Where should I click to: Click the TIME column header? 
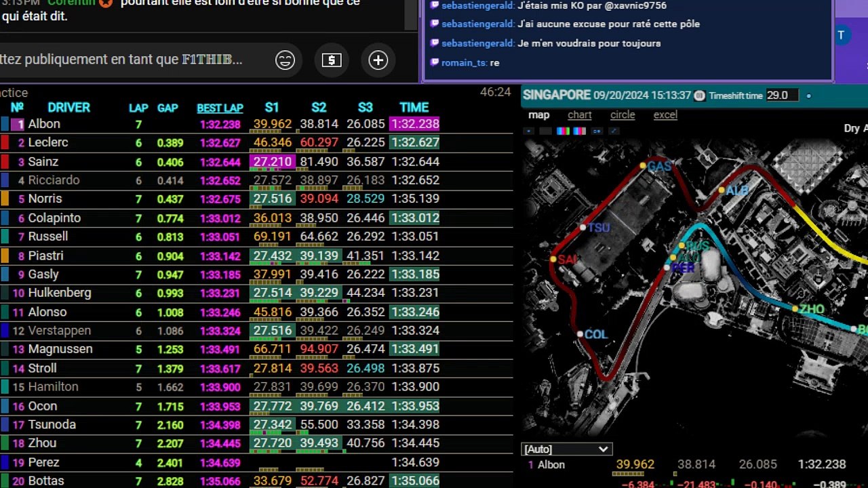pos(414,107)
